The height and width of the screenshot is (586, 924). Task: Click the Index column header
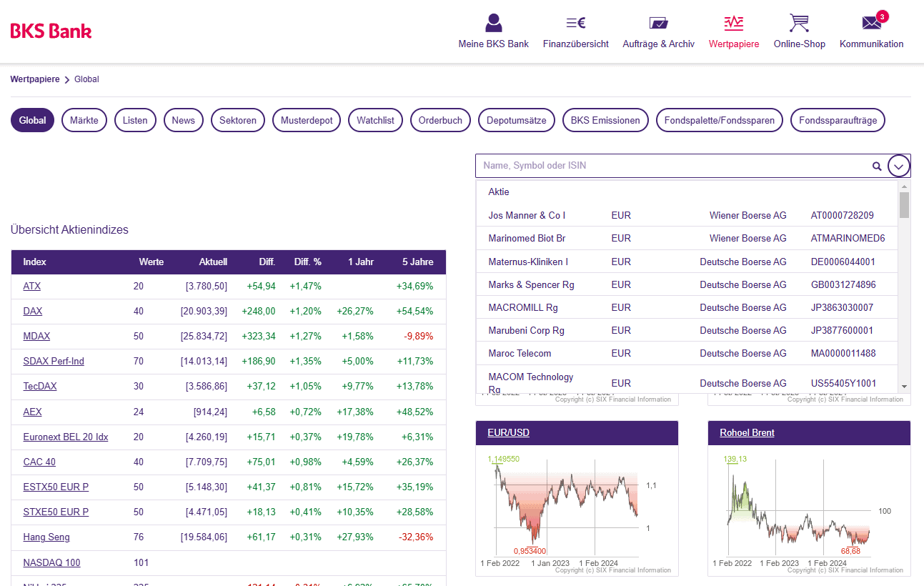coord(34,262)
